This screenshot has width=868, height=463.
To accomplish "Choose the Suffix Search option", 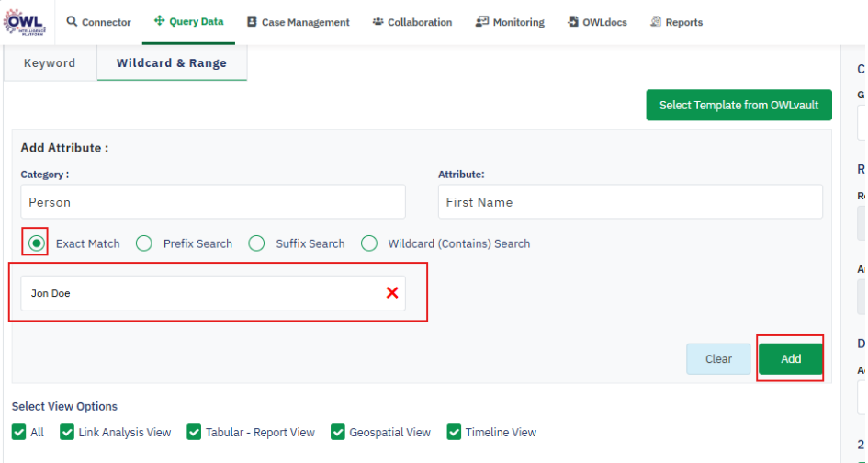I will 256,243.
